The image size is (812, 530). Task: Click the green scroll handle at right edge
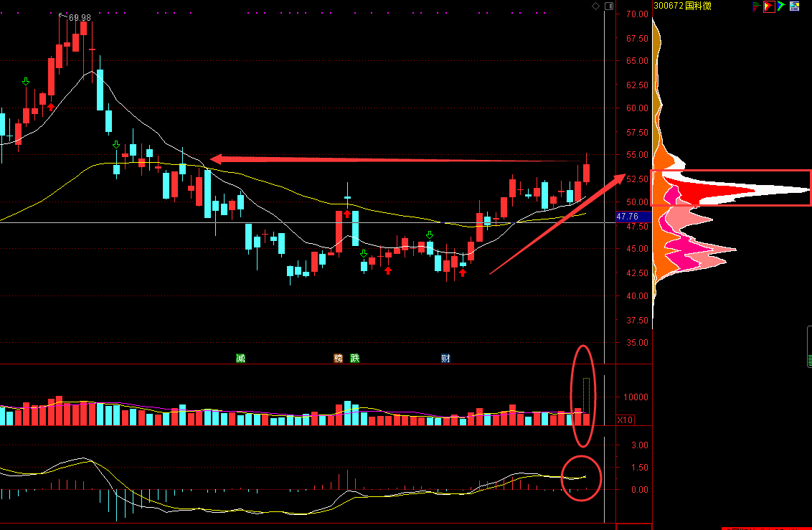pos(809,347)
